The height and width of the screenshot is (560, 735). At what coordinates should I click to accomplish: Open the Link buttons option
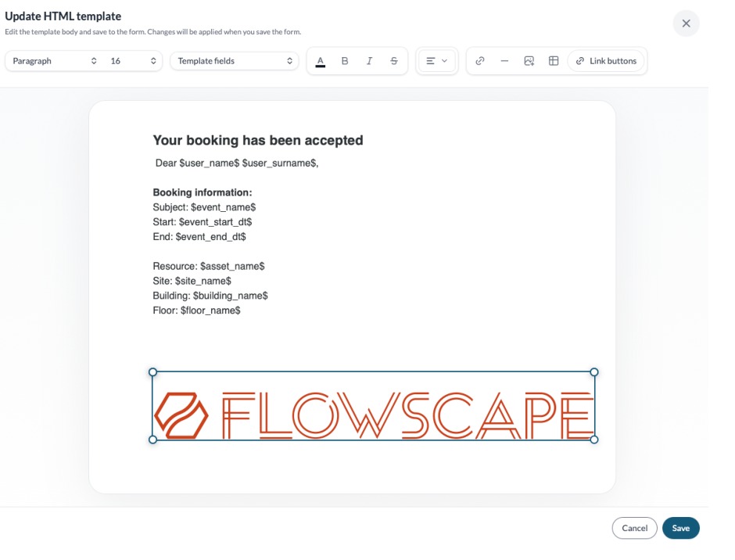coord(606,61)
